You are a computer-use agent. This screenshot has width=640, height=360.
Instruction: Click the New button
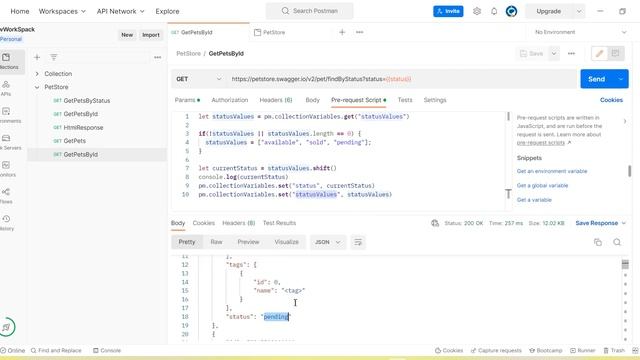coord(127,35)
